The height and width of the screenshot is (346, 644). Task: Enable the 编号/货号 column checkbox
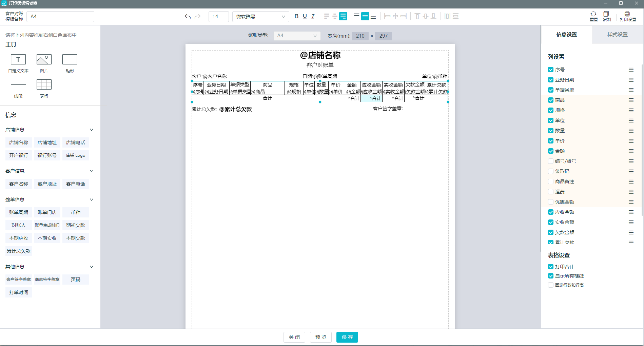coord(551,161)
